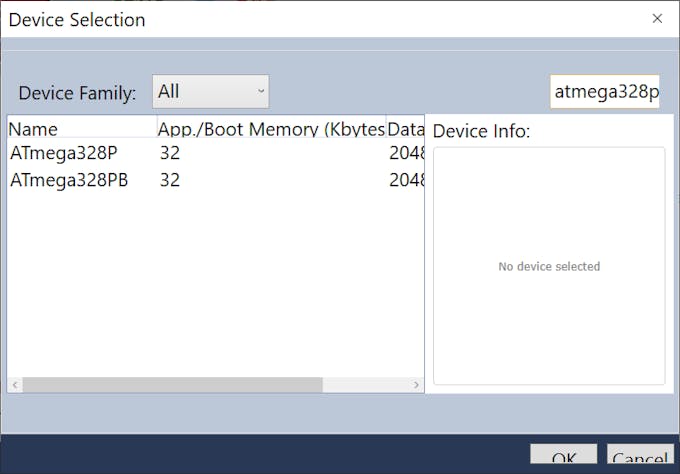The height and width of the screenshot is (474, 680).
Task: Close the Device Selection dialog
Action: coord(657,19)
